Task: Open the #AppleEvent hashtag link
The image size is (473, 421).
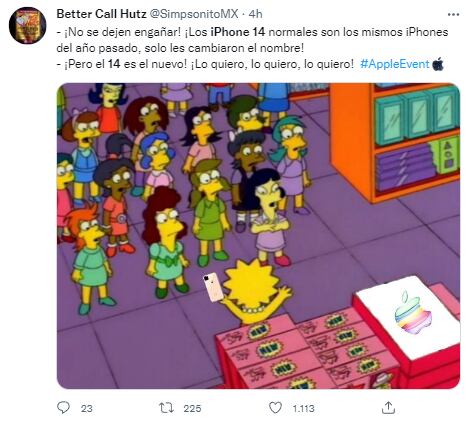Action: pyautogui.click(x=395, y=64)
